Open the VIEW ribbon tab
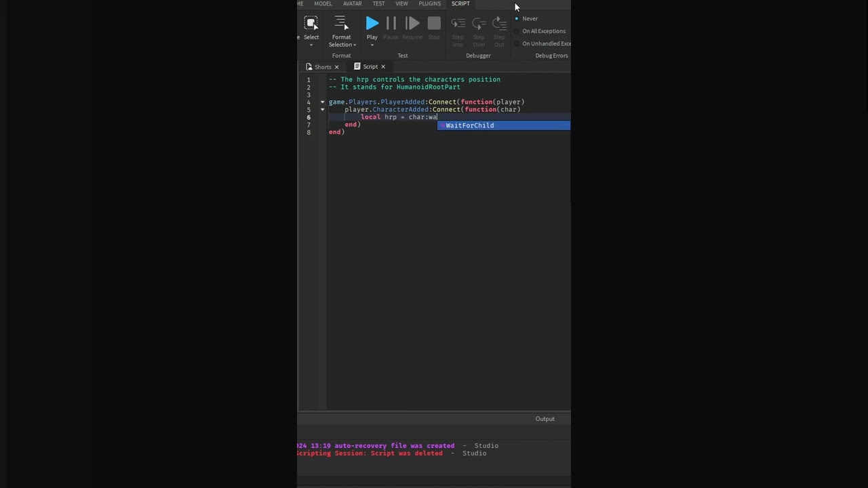The image size is (868, 488). 401,3
